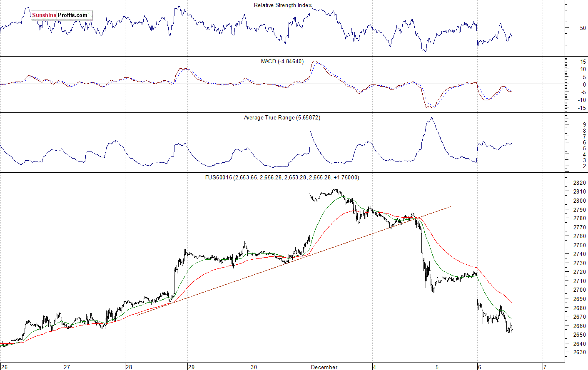Viewport: 588px width, 370px height.
Task: Click MACD axis value 15
Action: [x=583, y=62]
